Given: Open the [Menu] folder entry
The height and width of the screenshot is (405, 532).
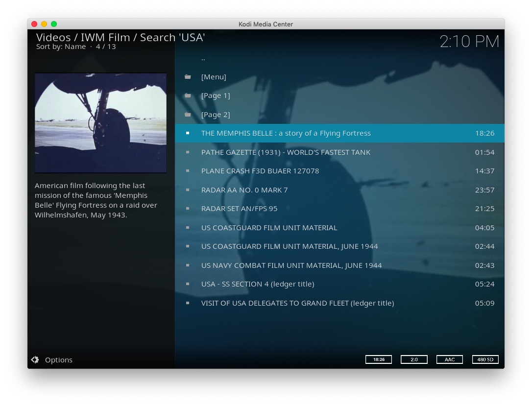Looking at the screenshot, I should [214, 77].
